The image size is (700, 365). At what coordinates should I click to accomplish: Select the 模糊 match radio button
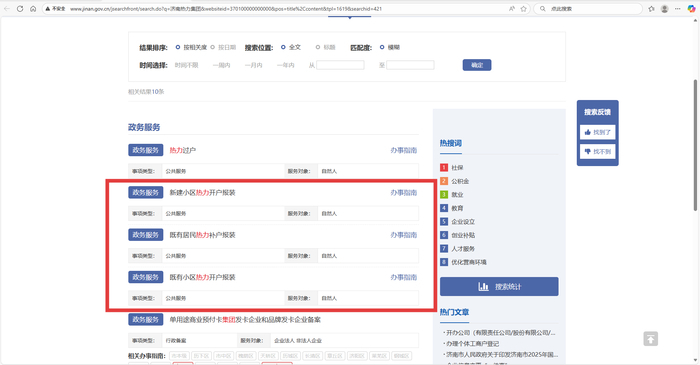382,47
